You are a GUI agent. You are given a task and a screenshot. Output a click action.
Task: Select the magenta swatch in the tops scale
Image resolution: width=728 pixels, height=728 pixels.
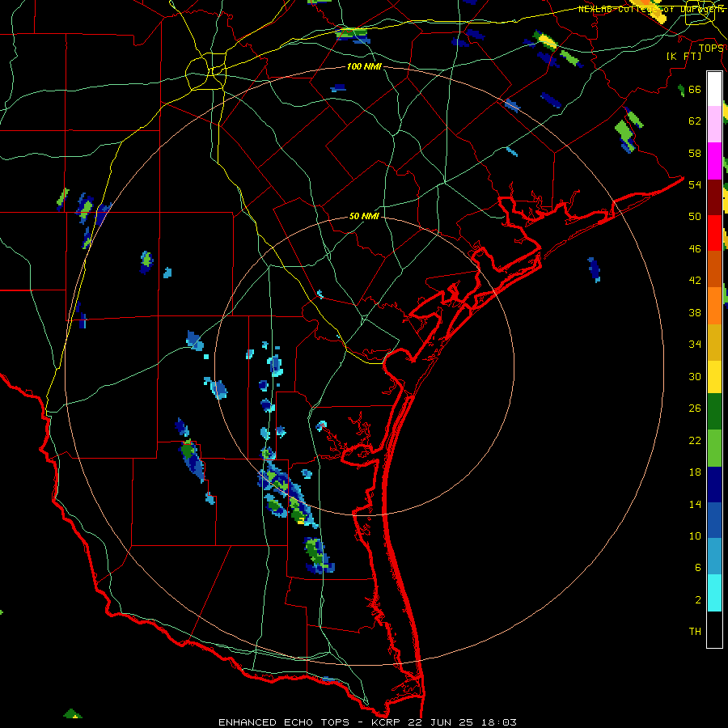pos(714,161)
